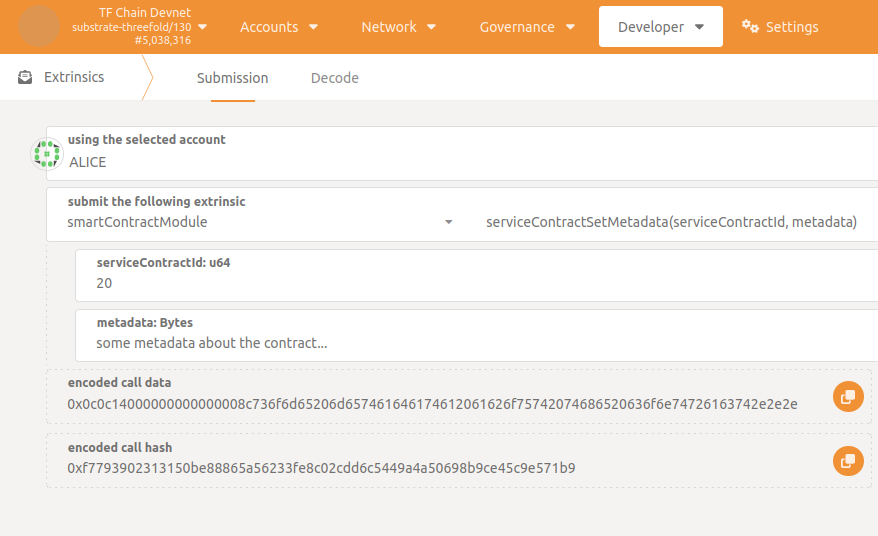Viewport: 878px width, 536px height.
Task: Click the Settings link in navigation
Action: pos(791,27)
